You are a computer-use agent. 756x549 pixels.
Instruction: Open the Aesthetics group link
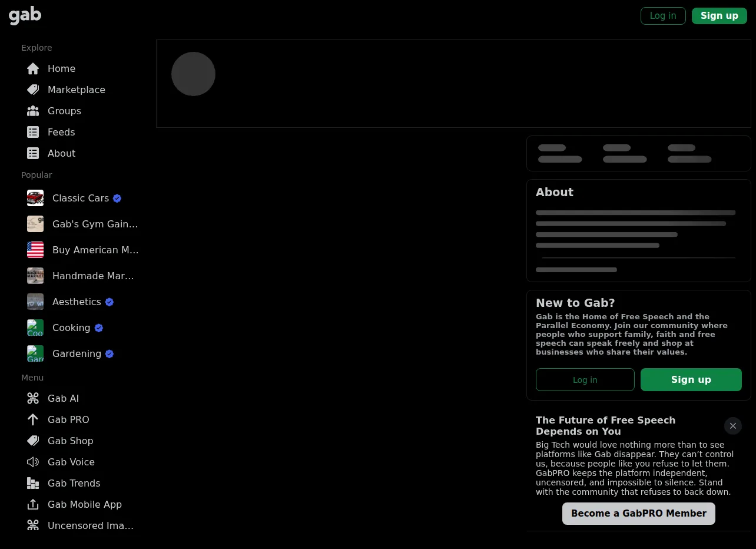pyautogui.click(x=77, y=302)
